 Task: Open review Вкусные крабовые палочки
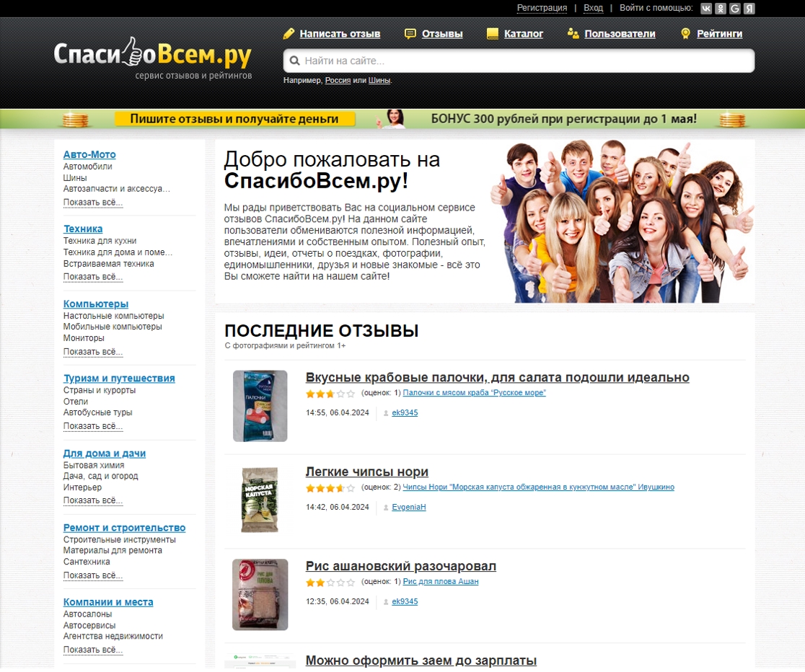click(497, 378)
